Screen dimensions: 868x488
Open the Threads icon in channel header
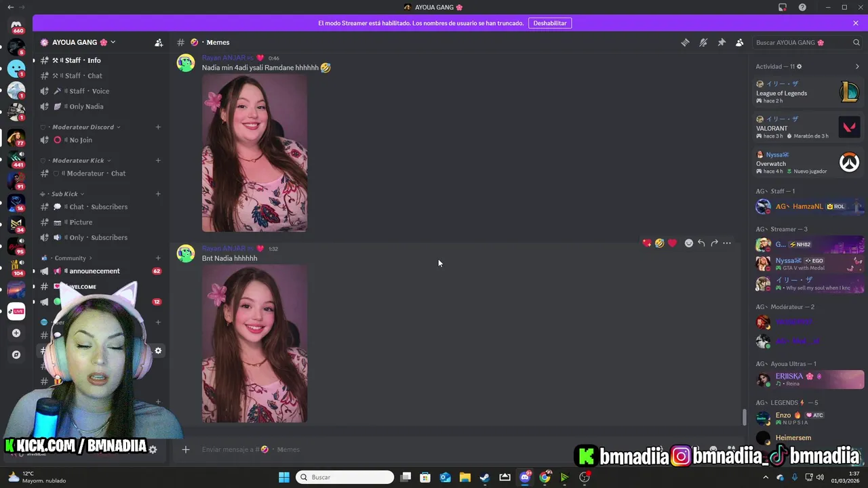685,42
